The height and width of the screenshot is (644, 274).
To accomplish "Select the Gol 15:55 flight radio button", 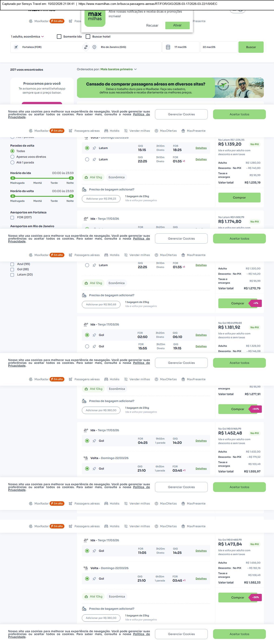I will coord(87,347).
